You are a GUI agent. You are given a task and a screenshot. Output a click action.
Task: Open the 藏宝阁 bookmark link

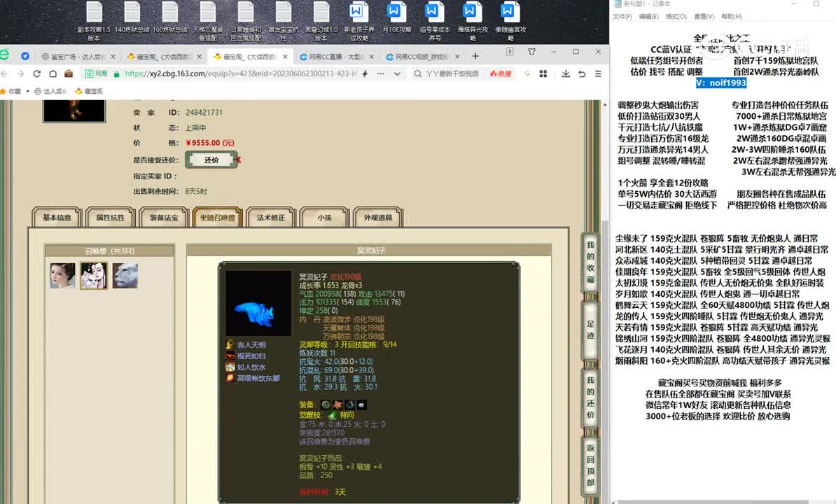point(89,91)
